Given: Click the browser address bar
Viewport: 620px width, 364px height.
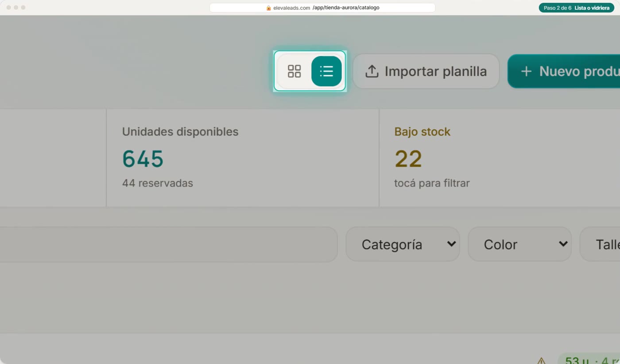Looking at the screenshot, I should point(322,8).
